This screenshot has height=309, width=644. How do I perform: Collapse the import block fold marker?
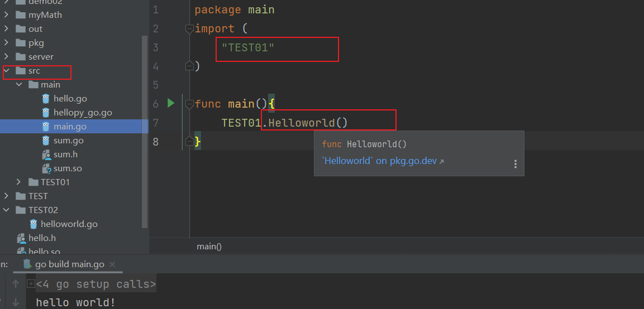point(189,29)
